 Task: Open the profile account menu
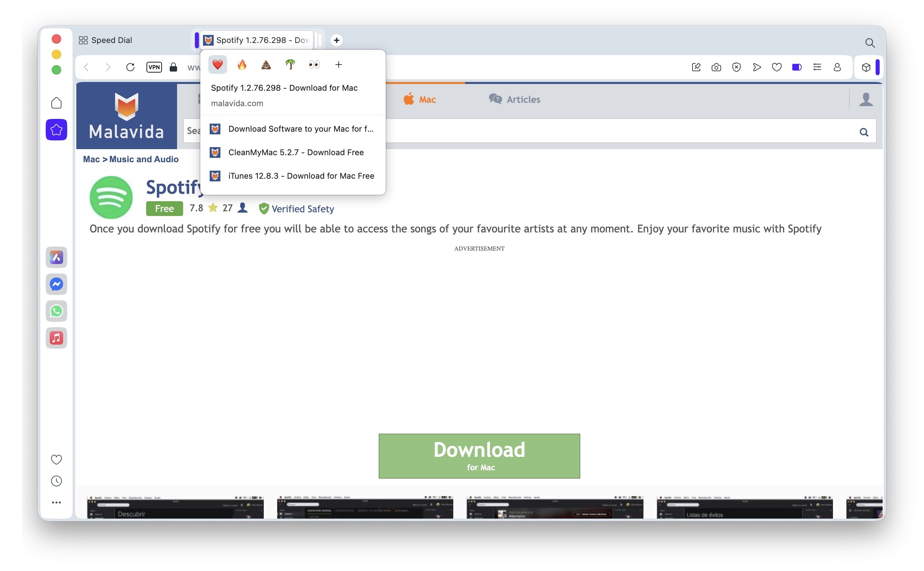coord(837,67)
